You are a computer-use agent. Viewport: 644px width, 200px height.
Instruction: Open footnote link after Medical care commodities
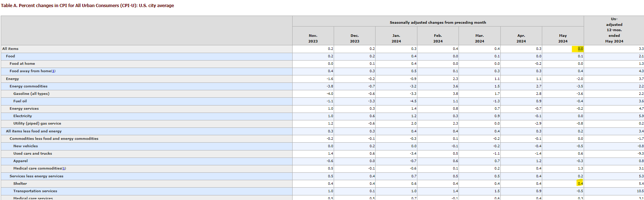pyautogui.click(x=64, y=168)
